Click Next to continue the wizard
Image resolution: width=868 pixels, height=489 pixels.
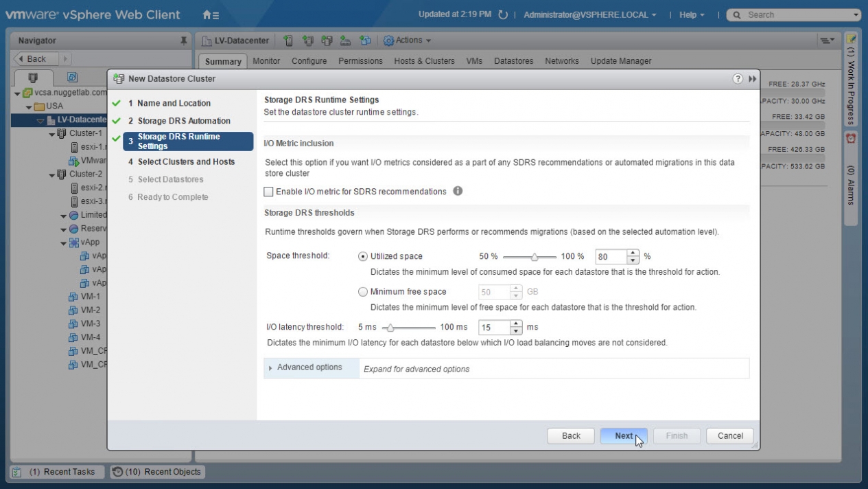624,435
